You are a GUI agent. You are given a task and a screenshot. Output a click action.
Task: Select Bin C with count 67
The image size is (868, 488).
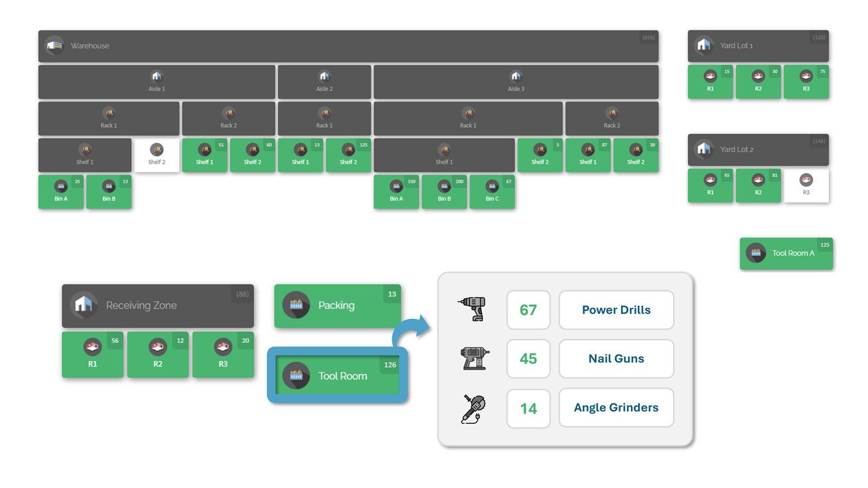(492, 192)
